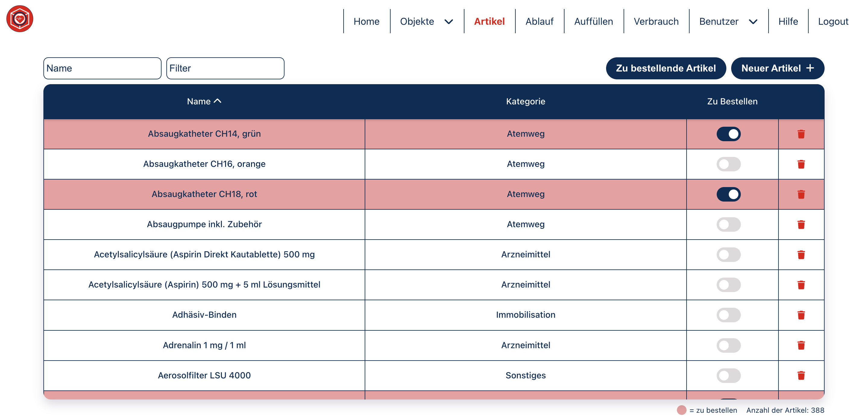Viewport: 868px width, 420px height.
Task: Toggle Name column sort arrow
Action: click(218, 101)
